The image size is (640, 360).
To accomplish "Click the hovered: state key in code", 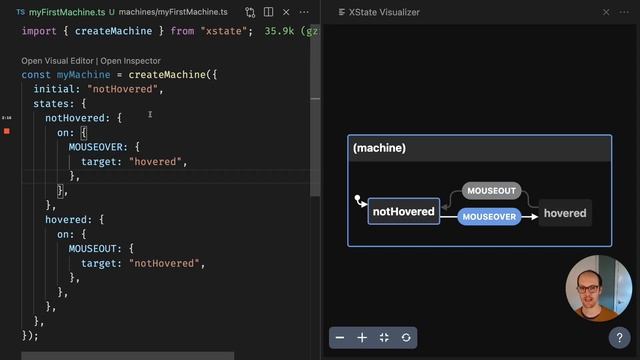I will 69,220.
